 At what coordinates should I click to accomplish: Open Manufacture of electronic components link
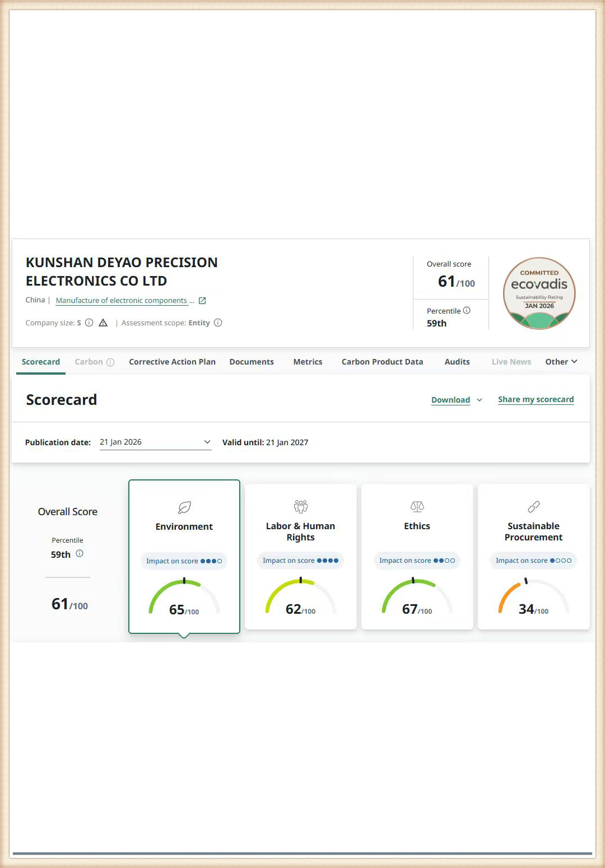(x=122, y=301)
